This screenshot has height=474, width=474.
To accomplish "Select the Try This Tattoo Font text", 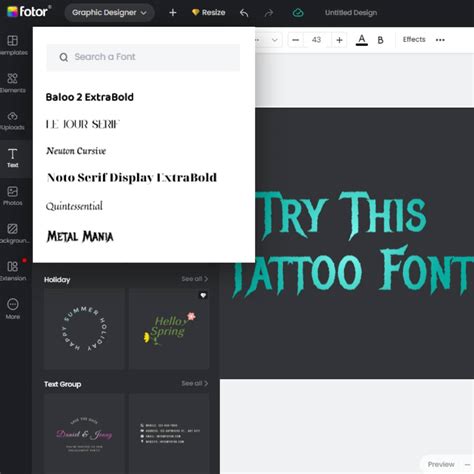I will point(353,243).
